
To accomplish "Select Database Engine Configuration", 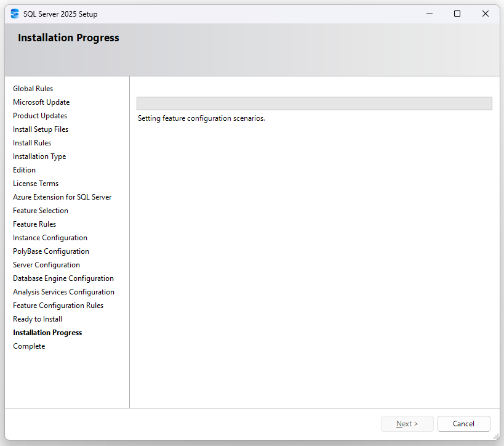I will click(63, 278).
